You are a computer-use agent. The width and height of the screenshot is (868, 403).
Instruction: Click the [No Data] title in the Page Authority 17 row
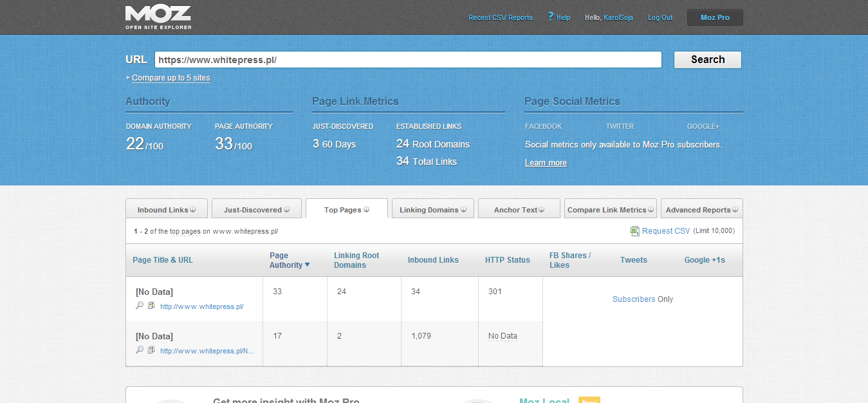point(154,336)
